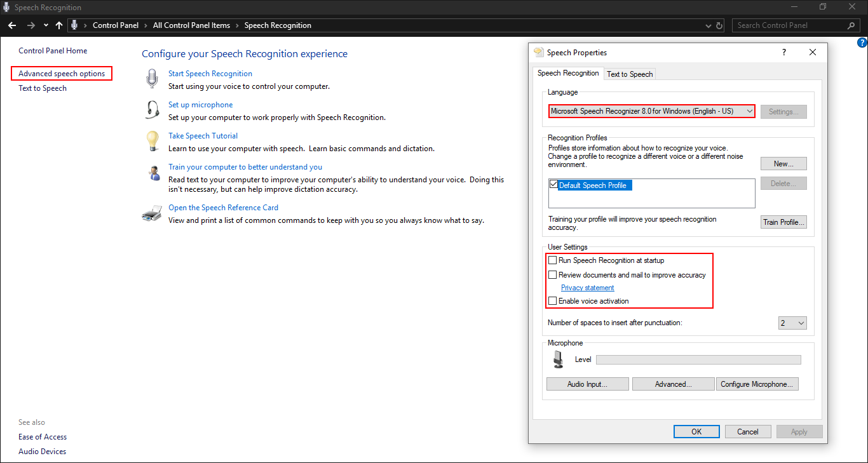Open Audio Devices under See also
Screen dimensions: 868x463
42,452
